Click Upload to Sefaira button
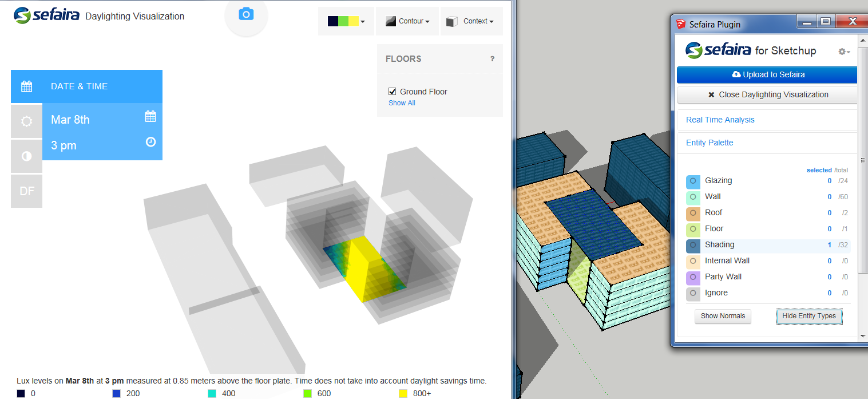The width and height of the screenshot is (868, 399). 767,74
